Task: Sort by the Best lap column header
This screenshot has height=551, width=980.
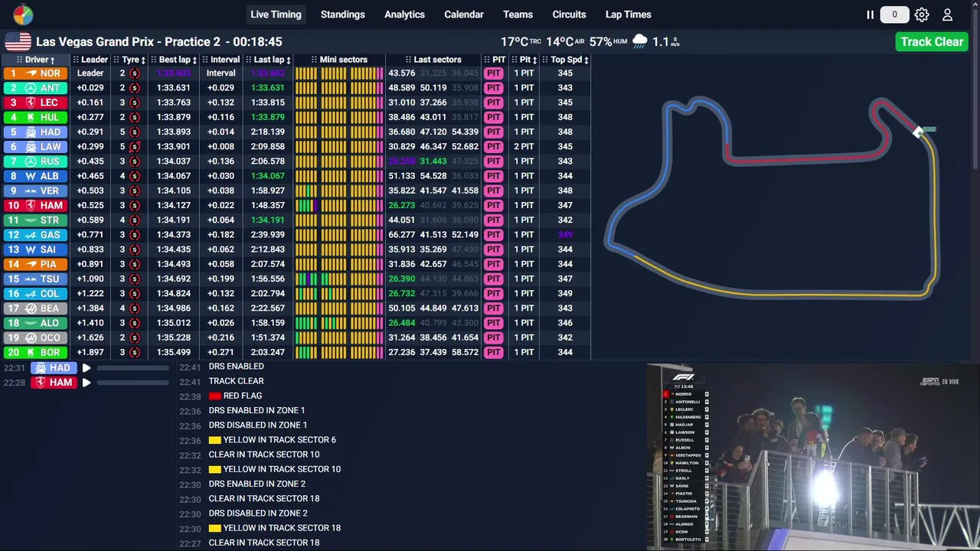Action: [x=174, y=60]
